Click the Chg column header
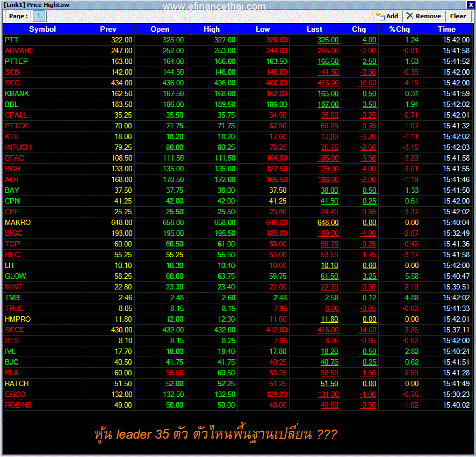Screen dimensions: 476x457 click(x=359, y=29)
